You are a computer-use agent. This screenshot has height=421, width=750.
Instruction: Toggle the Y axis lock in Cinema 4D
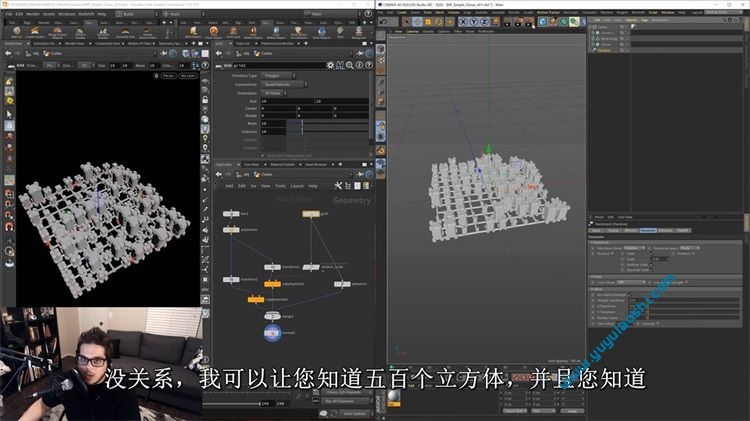tap(474, 22)
